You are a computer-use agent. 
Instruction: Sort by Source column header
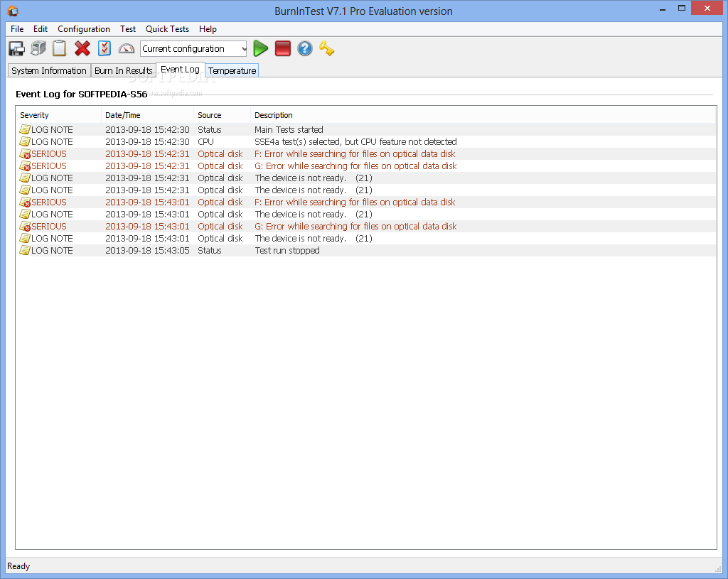pos(222,115)
